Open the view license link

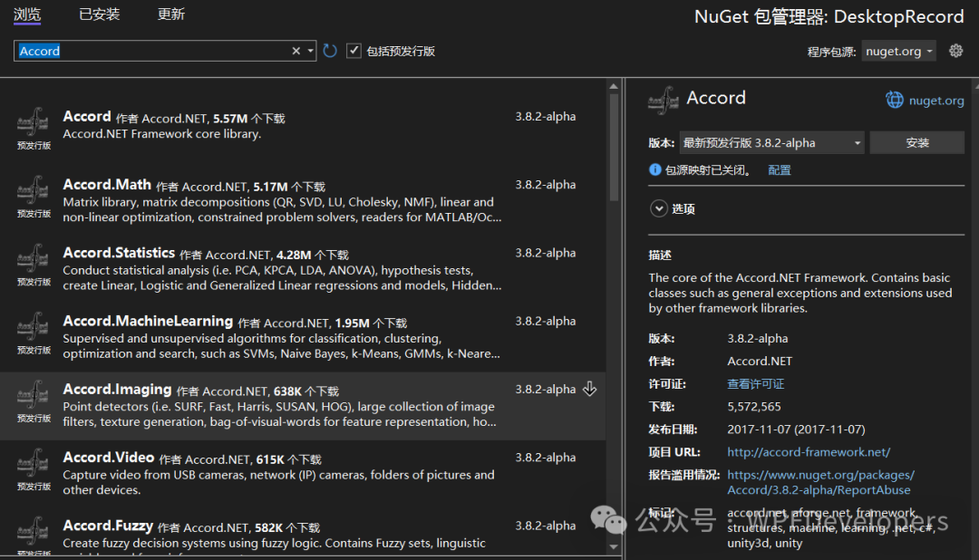(755, 384)
